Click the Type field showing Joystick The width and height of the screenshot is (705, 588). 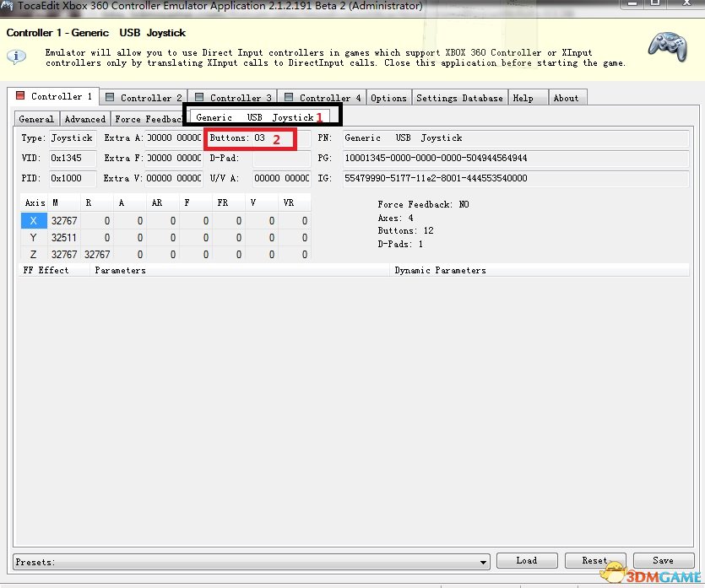[73, 138]
